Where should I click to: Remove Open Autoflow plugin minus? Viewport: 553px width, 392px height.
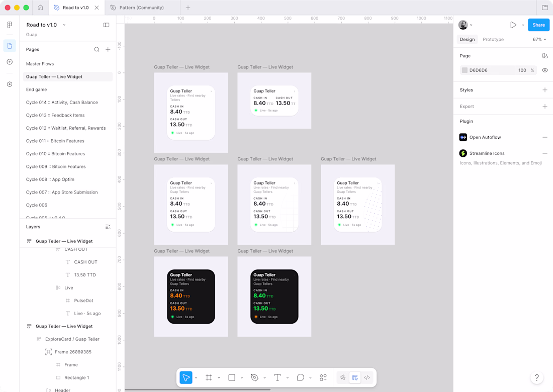[x=545, y=137]
